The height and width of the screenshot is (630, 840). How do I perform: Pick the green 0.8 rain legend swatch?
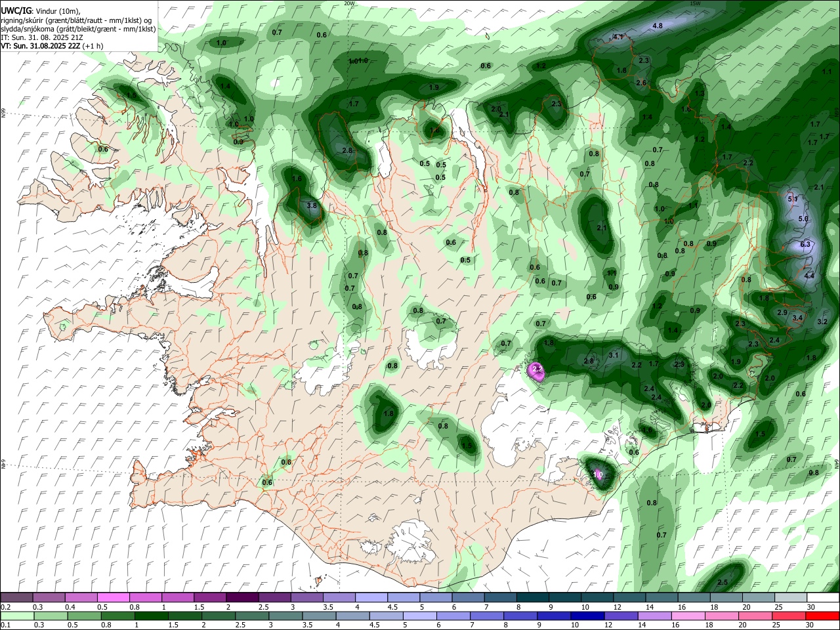click(x=117, y=616)
